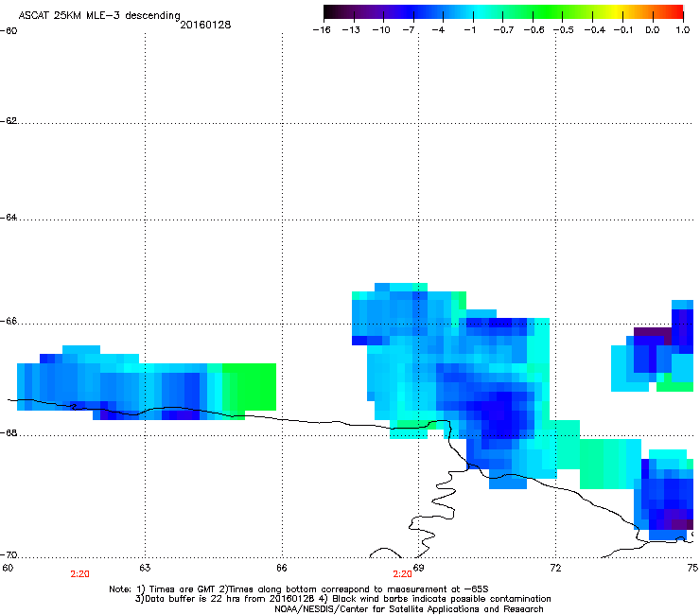Select the latitude label -60 at top left
This screenshot has height=615, width=700.
(x=9, y=31)
